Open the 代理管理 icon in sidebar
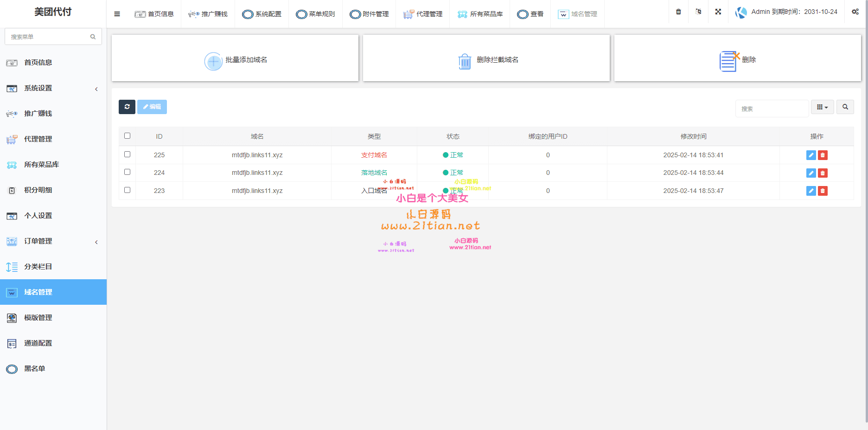This screenshot has width=868, height=430. pos(11,139)
